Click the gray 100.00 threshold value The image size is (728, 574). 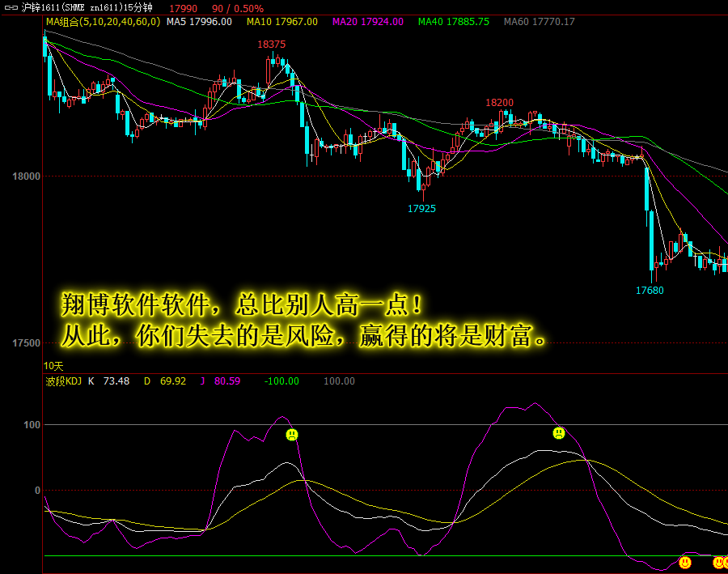tap(339, 381)
